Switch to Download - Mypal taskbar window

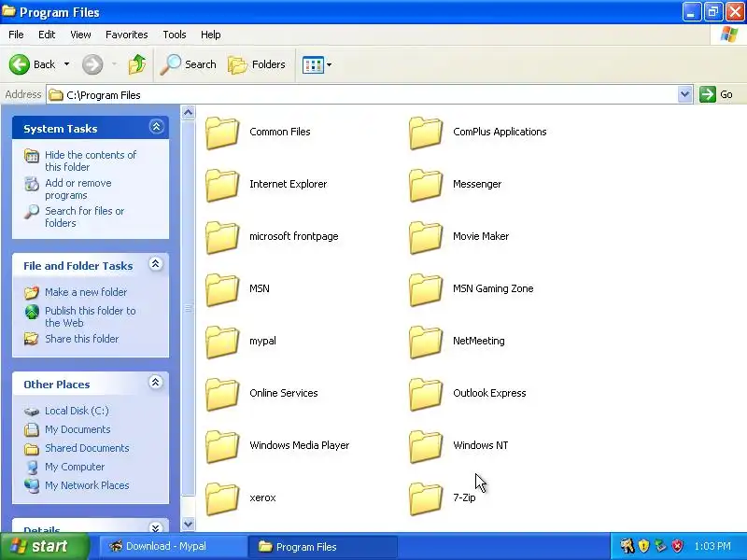pyautogui.click(x=173, y=546)
